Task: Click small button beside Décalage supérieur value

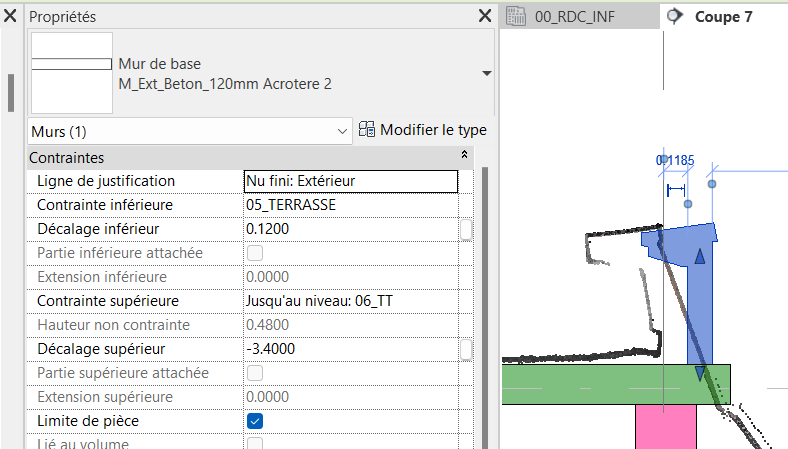Action: click(x=466, y=349)
